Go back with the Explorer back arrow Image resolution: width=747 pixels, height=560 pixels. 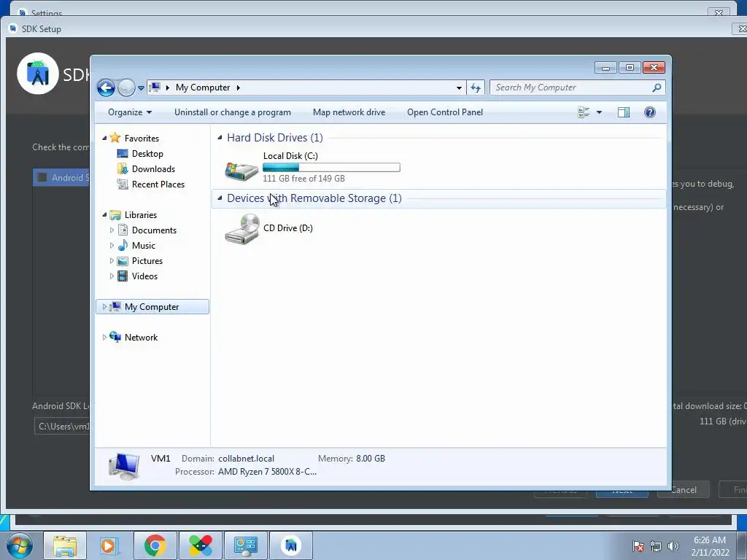coord(106,87)
